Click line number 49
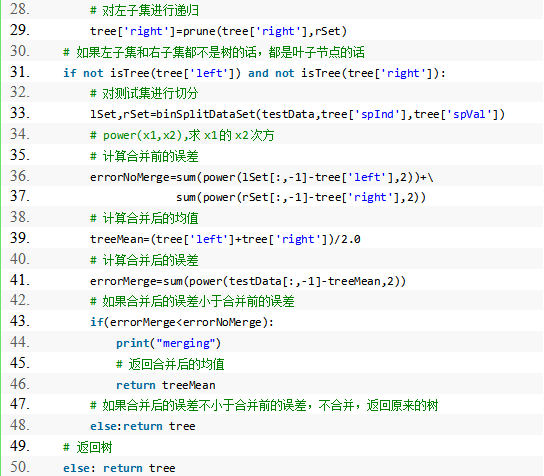 [20, 446]
